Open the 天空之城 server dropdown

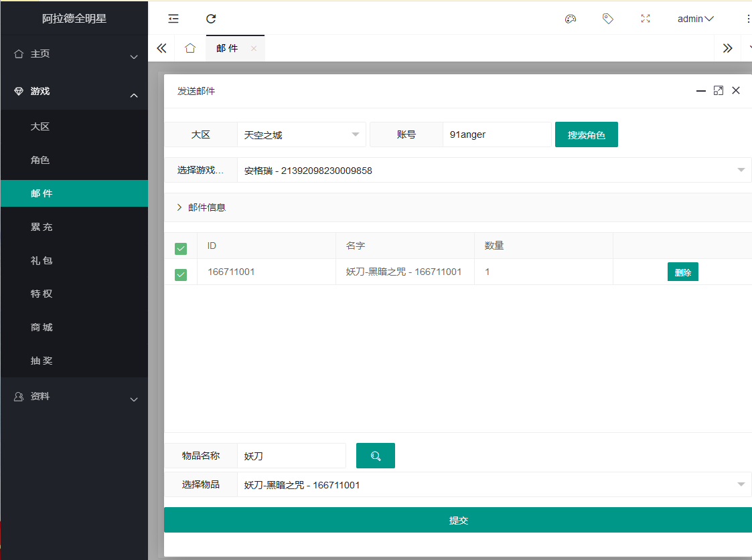point(301,134)
